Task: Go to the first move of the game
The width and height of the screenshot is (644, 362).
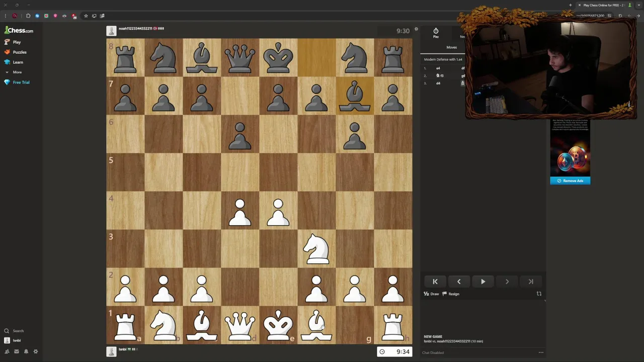Action: [435, 282]
